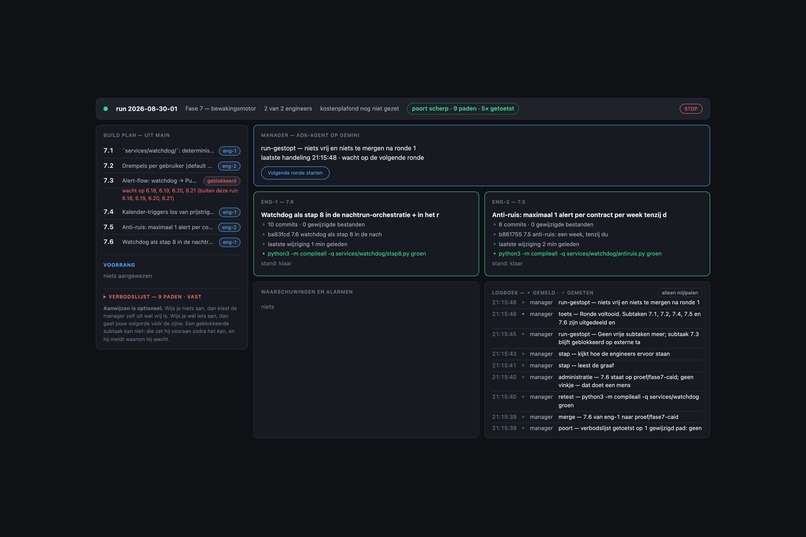The width and height of the screenshot is (806, 537).
Task: Click '10 commits · 0 gewijzigde bestanden' in ENG-1
Action: point(316,225)
